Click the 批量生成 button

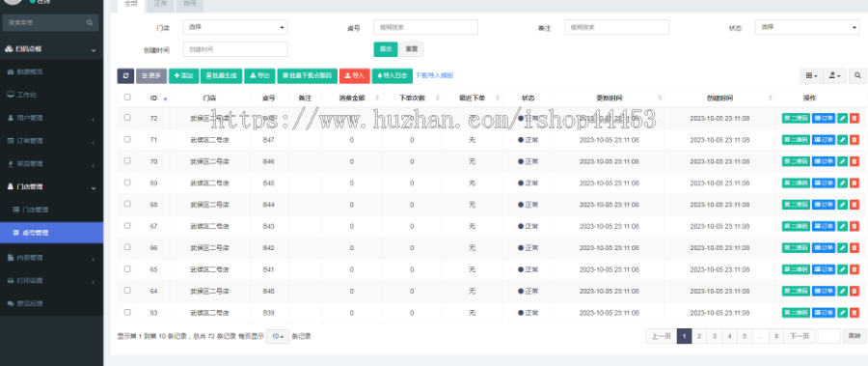pos(222,76)
